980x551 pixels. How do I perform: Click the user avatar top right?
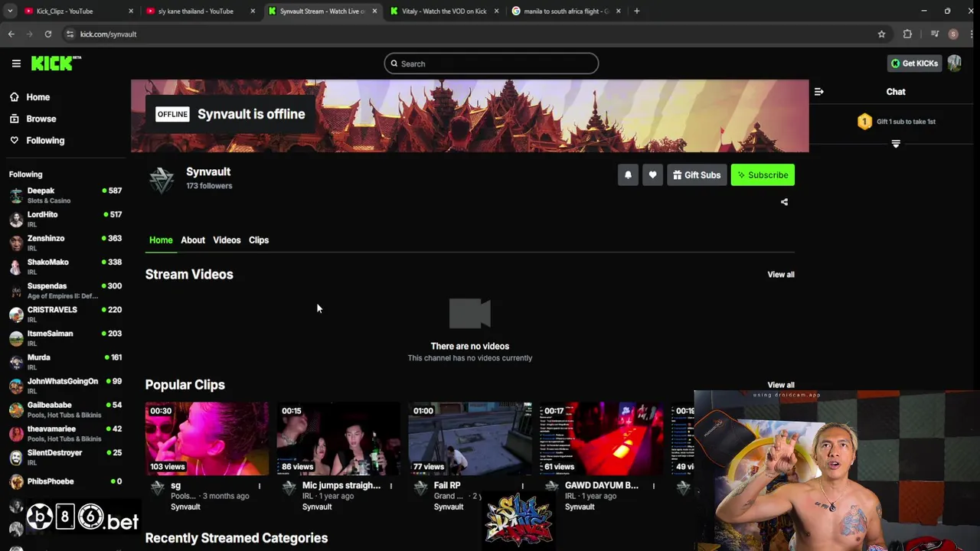(954, 64)
